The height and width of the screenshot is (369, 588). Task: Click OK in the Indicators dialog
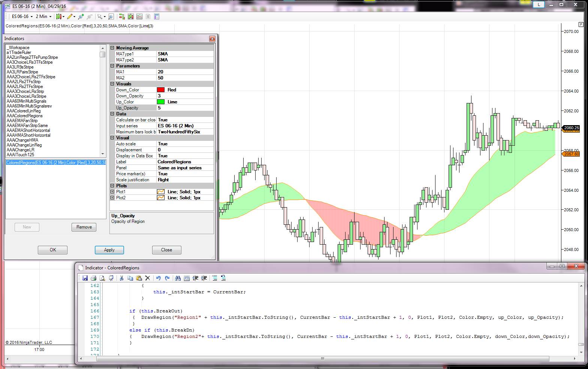(x=53, y=250)
